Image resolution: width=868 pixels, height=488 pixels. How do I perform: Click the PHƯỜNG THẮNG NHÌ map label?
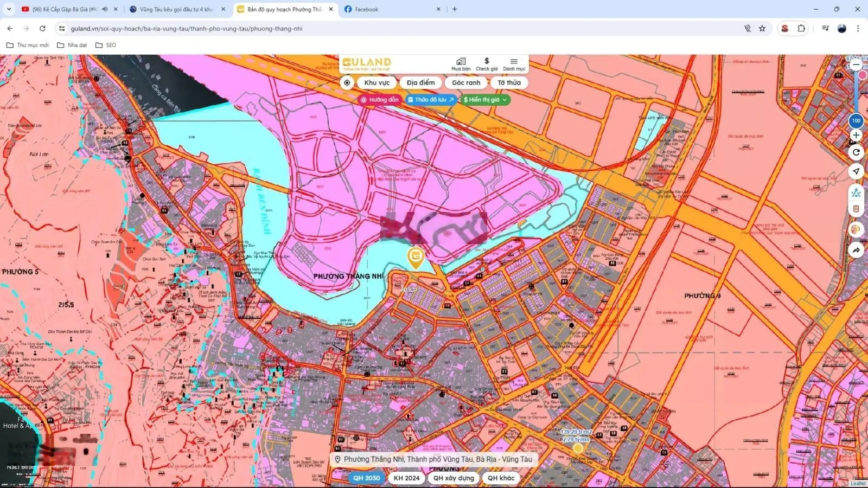point(348,276)
